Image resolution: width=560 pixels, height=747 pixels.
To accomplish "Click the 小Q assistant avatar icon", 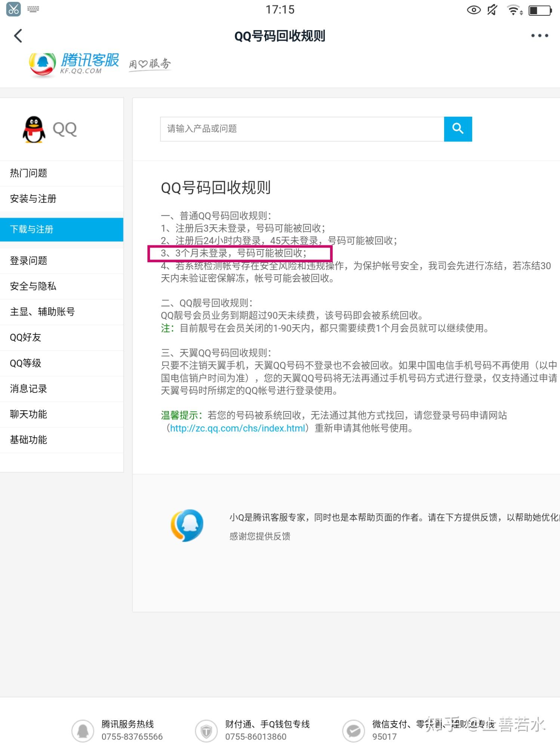I will click(187, 525).
